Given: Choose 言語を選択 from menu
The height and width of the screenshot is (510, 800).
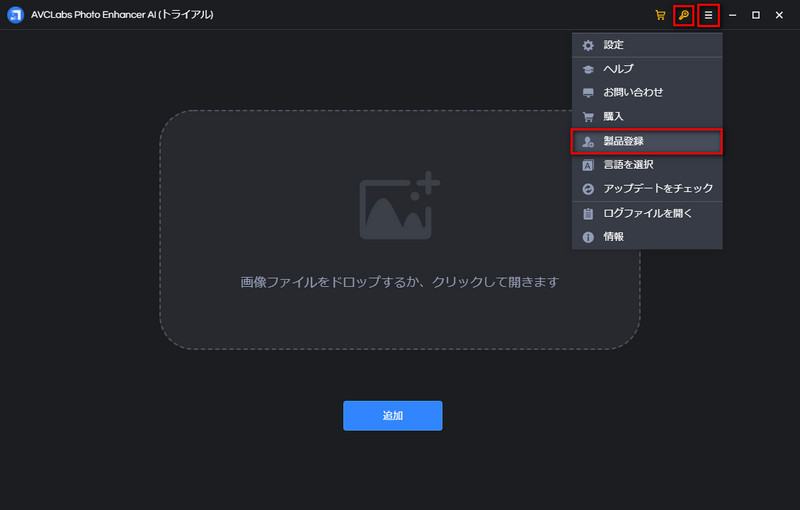Looking at the screenshot, I should pos(647,165).
